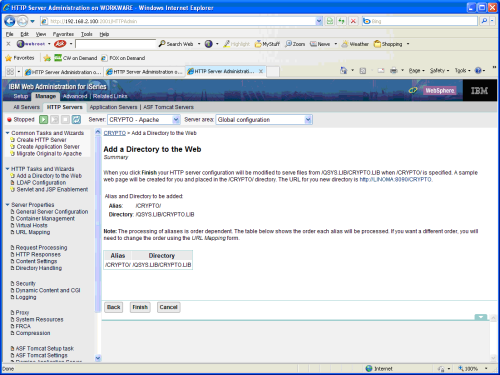Click the Ask toolbar search input box

(115, 44)
